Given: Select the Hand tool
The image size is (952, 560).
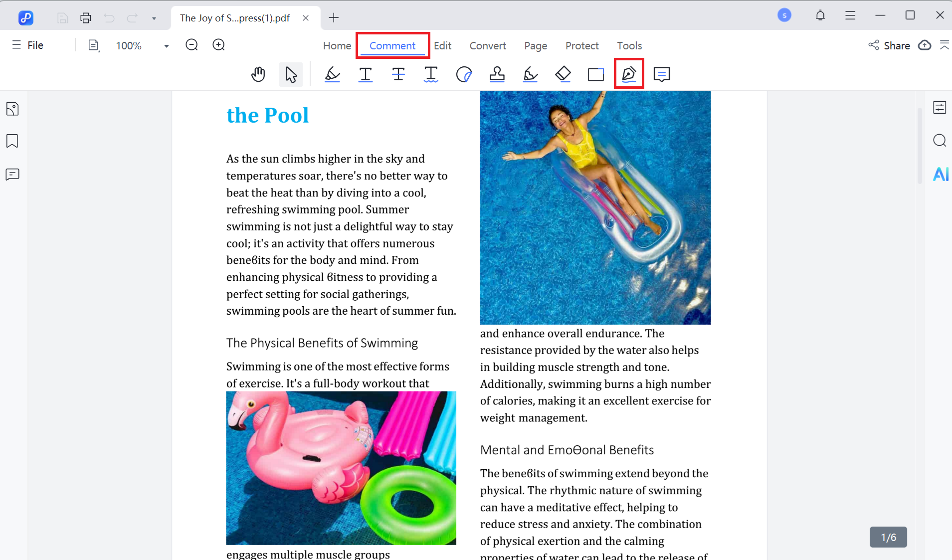Looking at the screenshot, I should pos(258,74).
